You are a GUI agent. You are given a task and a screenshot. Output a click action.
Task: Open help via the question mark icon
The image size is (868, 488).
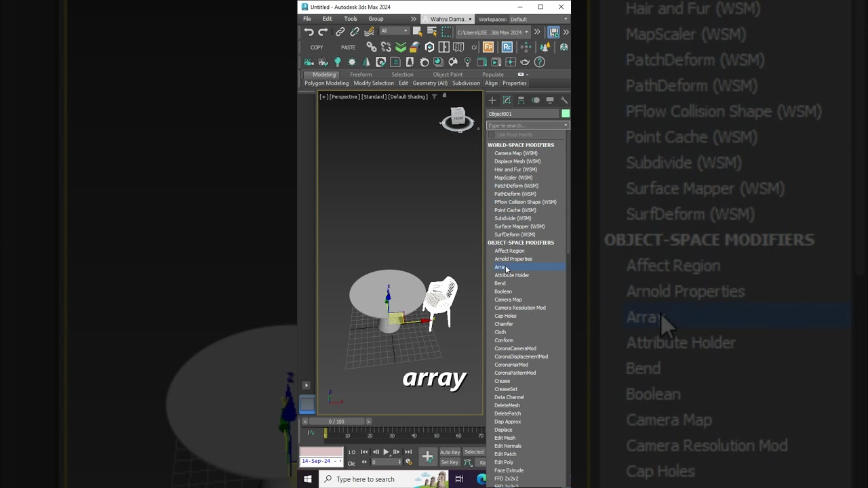point(540,62)
